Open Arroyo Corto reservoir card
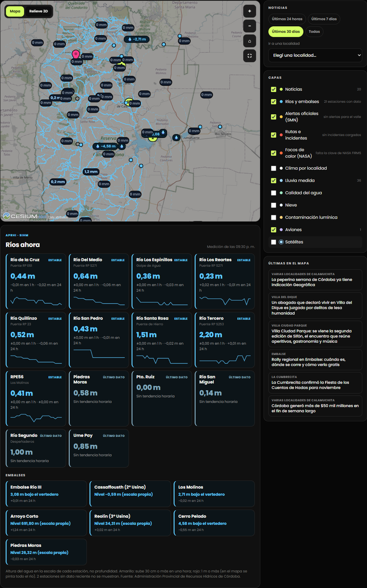 pyautogui.click(x=46, y=523)
